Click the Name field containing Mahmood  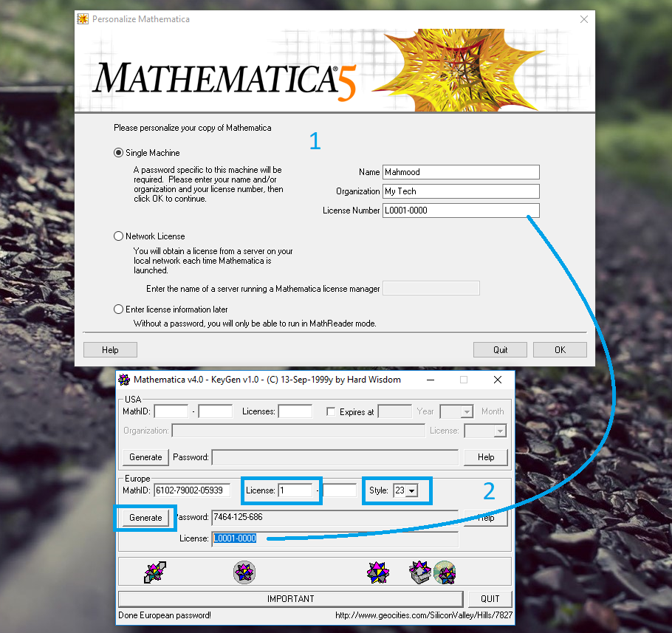(459, 172)
